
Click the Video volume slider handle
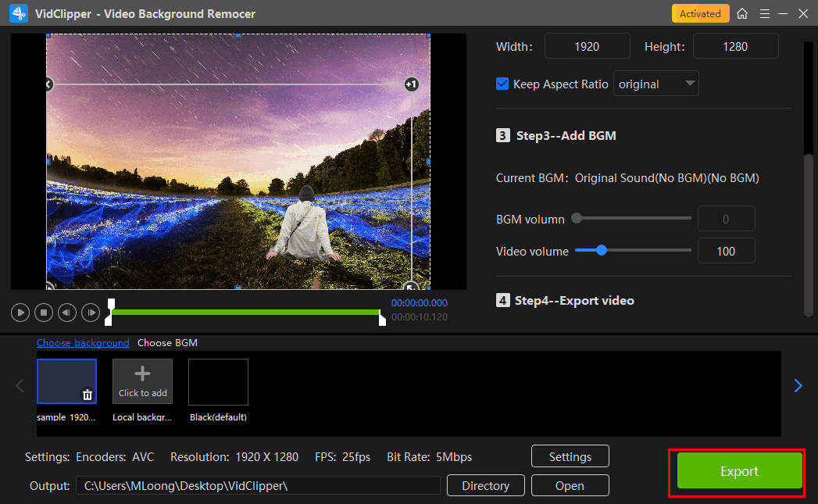tap(601, 250)
